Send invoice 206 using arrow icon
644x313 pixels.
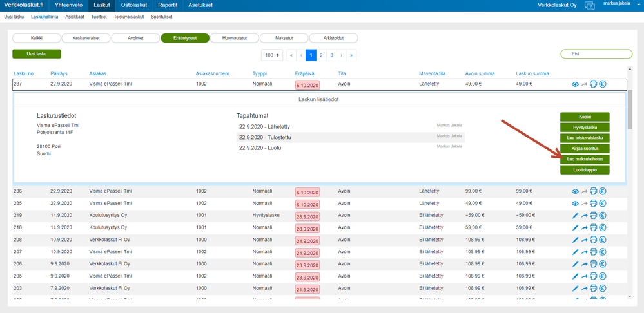(x=585, y=264)
